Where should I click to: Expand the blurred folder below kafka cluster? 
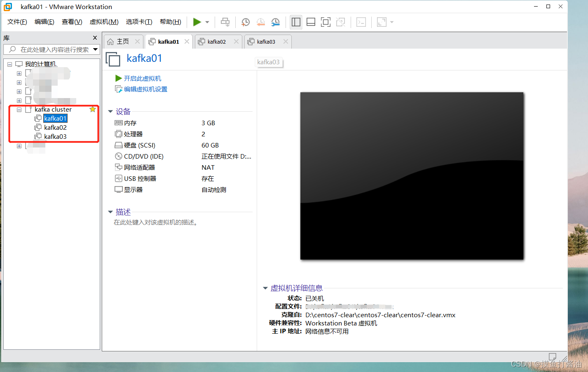19,146
